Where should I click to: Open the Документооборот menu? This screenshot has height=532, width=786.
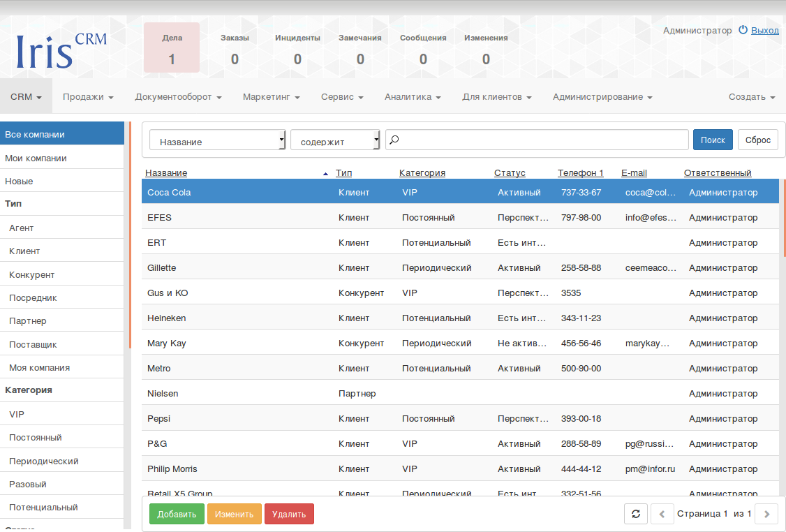point(178,96)
